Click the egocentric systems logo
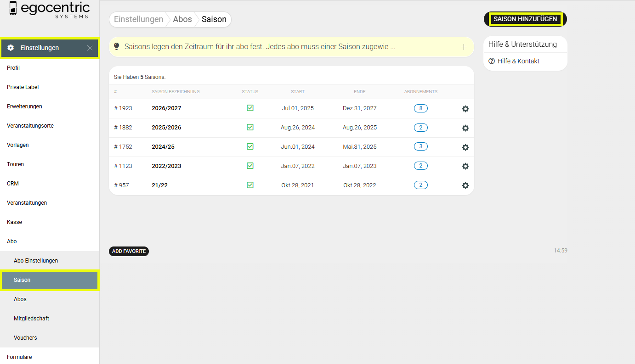 (x=49, y=10)
